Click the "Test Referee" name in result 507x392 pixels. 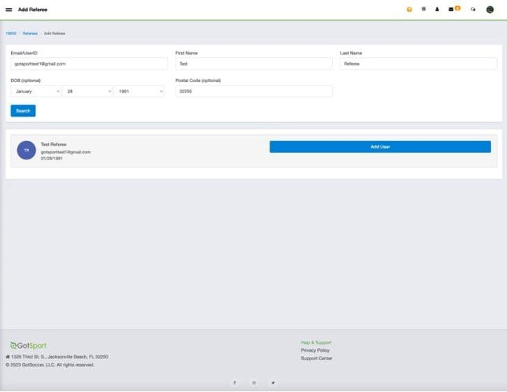click(54, 144)
